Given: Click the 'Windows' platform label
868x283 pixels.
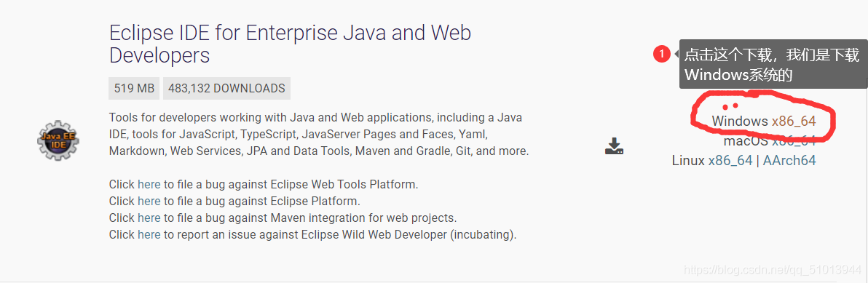Looking at the screenshot, I should pyautogui.click(x=740, y=121).
